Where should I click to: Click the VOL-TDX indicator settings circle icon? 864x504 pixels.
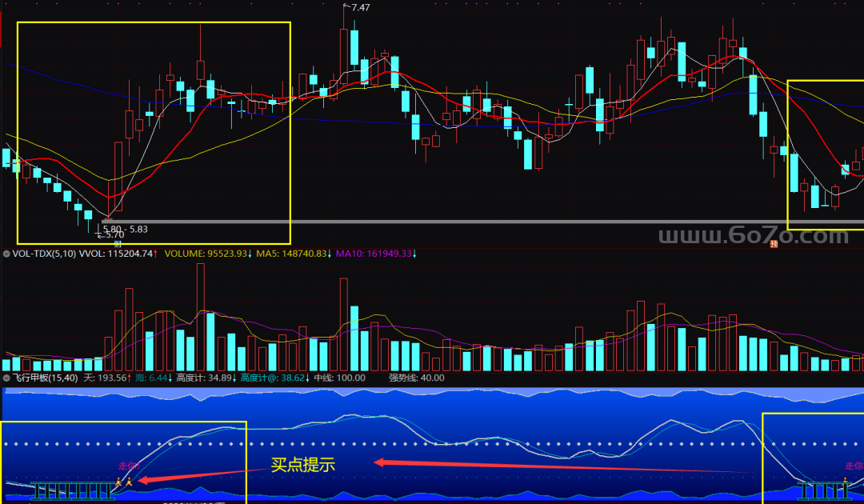pyautogui.click(x=6, y=254)
